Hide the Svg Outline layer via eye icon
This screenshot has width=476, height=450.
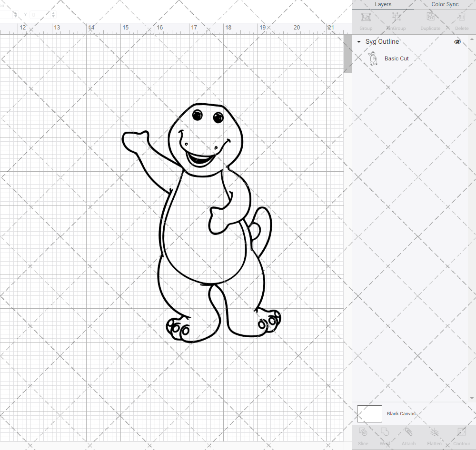457,42
